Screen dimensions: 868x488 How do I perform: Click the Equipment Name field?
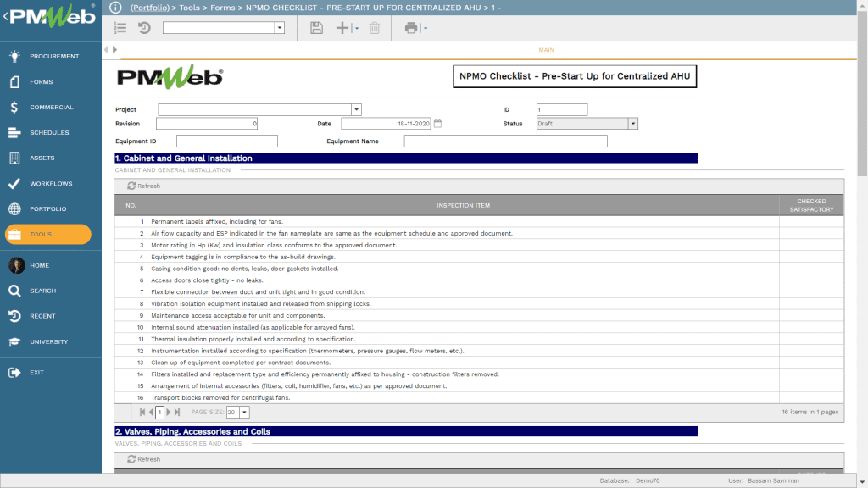[x=505, y=141]
